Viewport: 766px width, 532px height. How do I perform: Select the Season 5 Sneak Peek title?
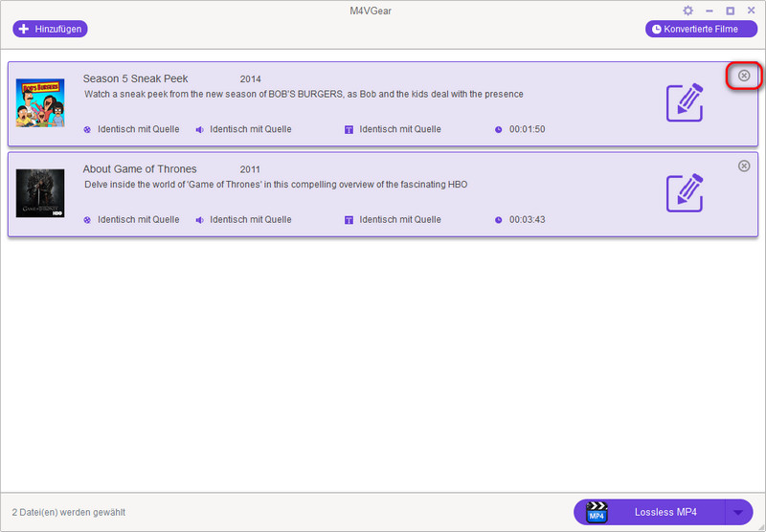click(x=135, y=78)
